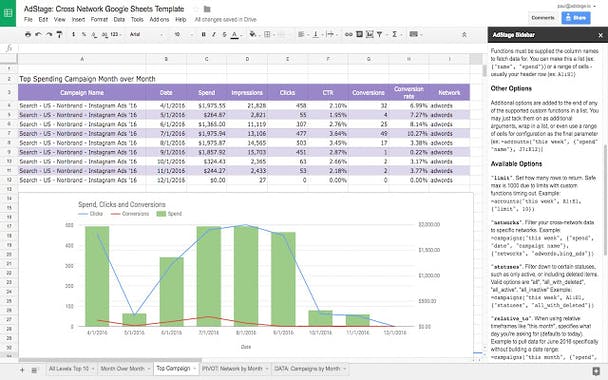Select the paint format tool
608x380 pixels.
[59, 35]
